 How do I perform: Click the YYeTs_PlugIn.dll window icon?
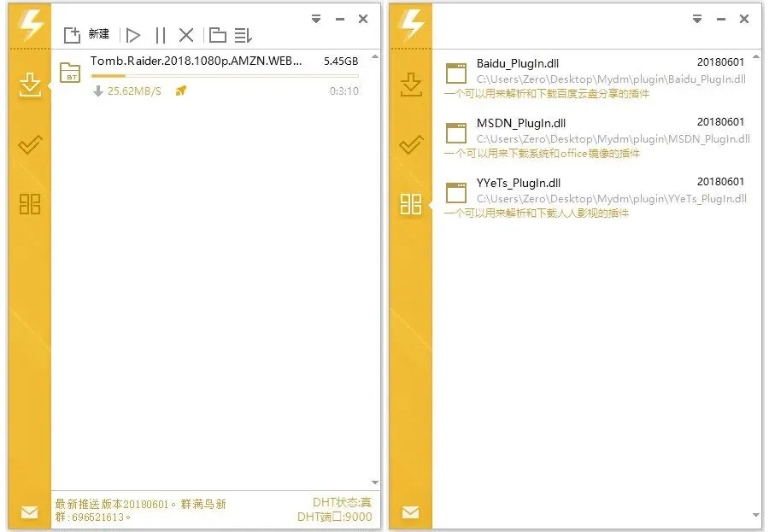tap(456, 193)
